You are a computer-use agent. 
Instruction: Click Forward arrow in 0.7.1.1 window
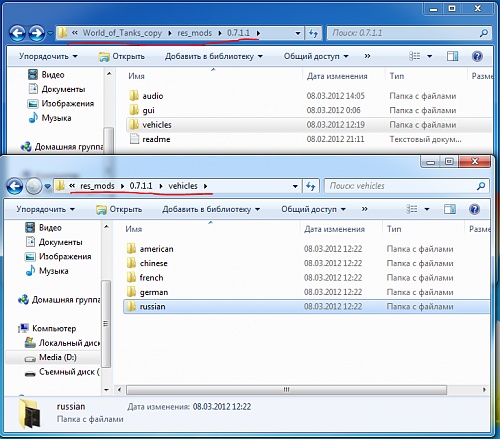click(36, 33)
